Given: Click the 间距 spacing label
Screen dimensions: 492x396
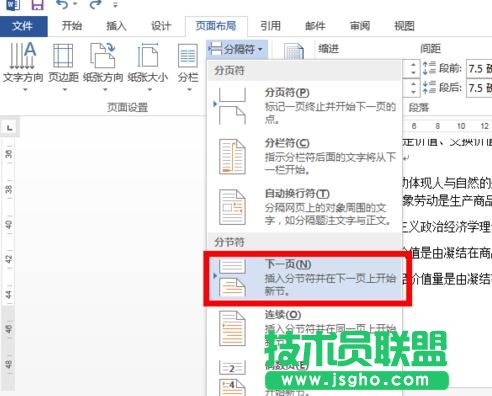Looking at the screenshot, I should point(431,49).
